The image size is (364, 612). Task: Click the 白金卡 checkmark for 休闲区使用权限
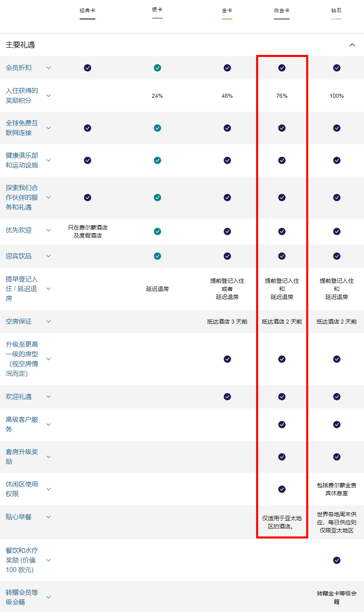[x=282, y=489]
